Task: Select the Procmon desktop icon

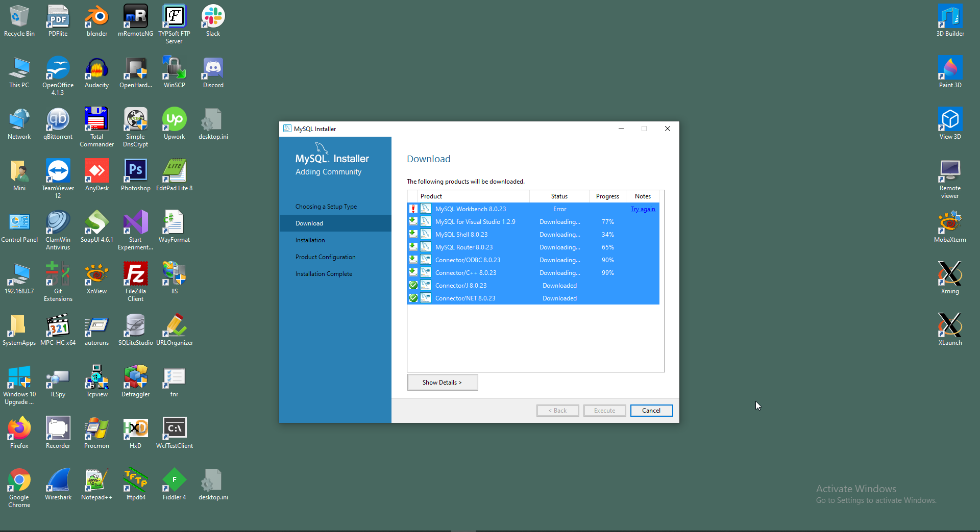Action: tap(97, 433)
